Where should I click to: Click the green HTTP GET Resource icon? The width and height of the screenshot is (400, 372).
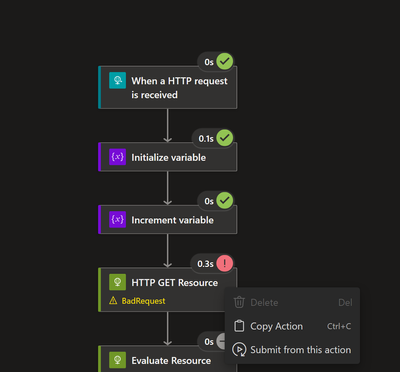(x=117, y=282)
